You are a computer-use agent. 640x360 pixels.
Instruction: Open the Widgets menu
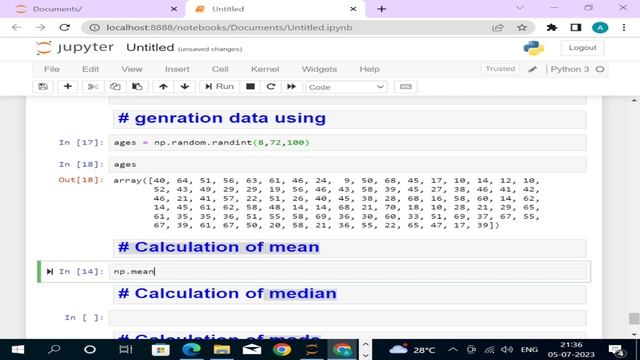click(x=319, y=69)
